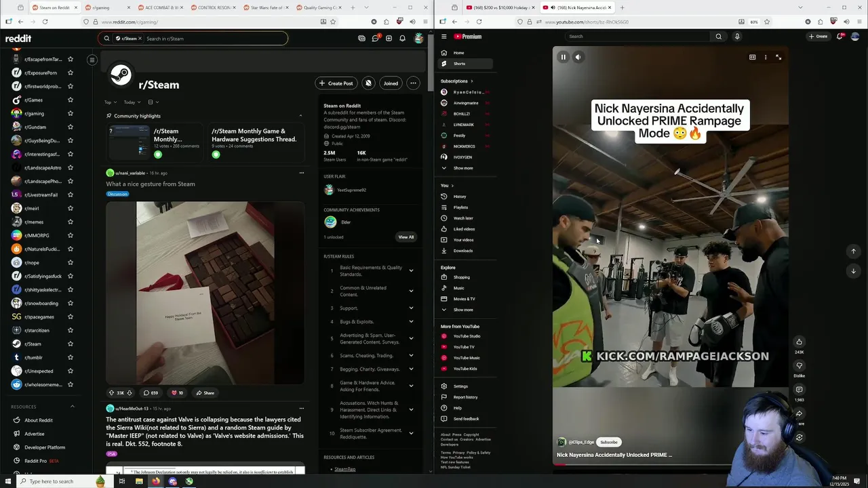Expand YouTube Explore Show more
Image resolution: width=868 pixels, height=488 pixels.
(x=463, y=310)
